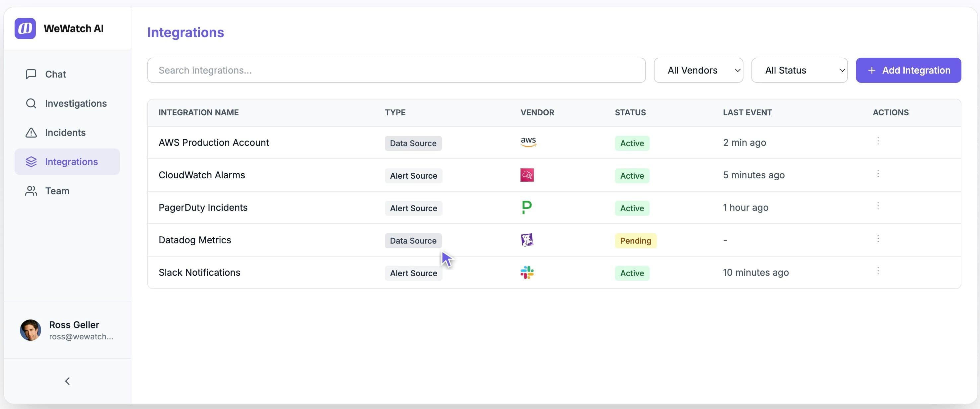
Task: Click the PagerDuty vendor icon
Action: click(x=526, y=207)
